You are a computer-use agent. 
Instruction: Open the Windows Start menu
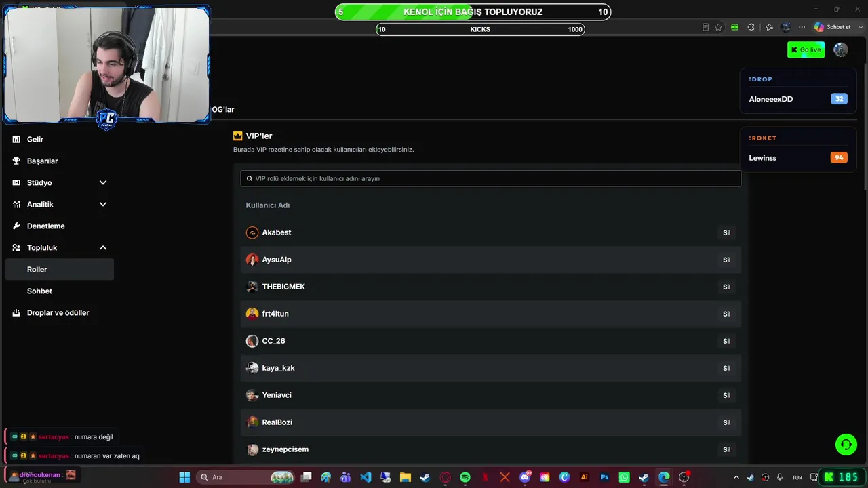coord(184,477)
